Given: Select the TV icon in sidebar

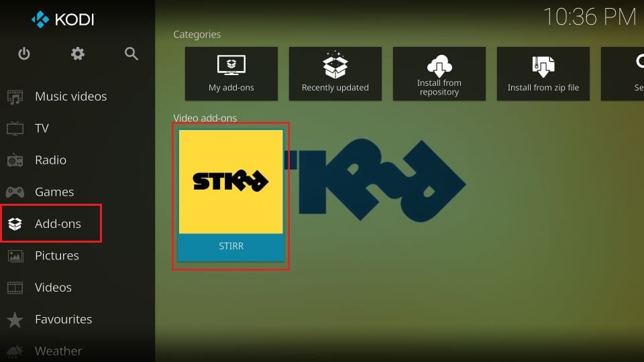Looking at the screenshot, I should 15,129.
